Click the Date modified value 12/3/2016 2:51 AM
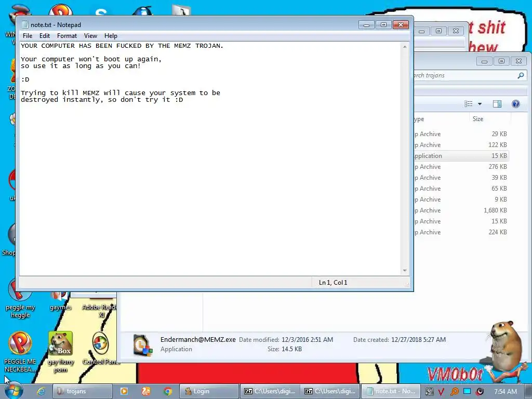Screen dimensions: 532x399 [307, 340]
